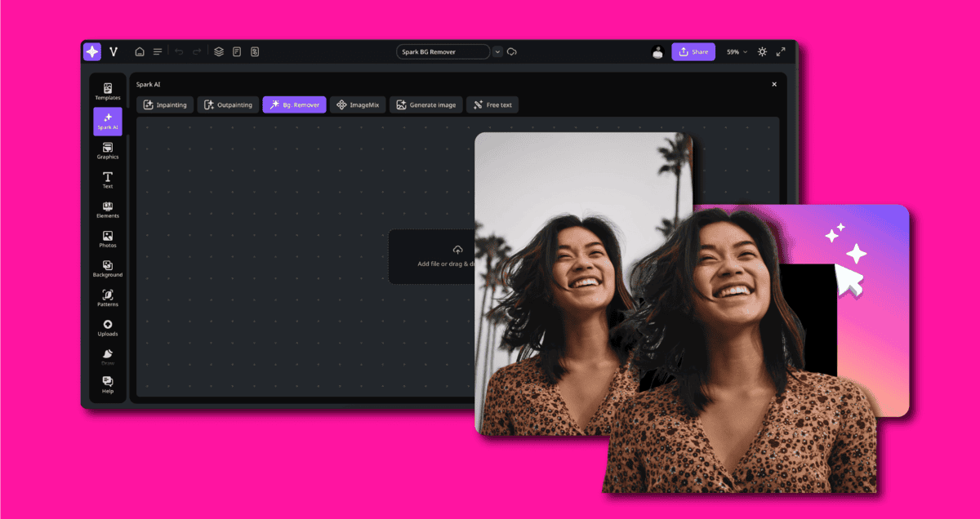Choose the Text tool in sidebar
This screenshot has height=519, width=980.
(x=107, y=180)
